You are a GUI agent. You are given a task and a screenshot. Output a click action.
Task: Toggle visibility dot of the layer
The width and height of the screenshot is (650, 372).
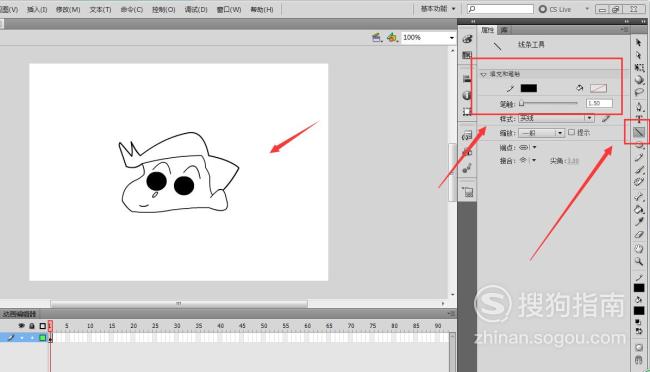(x=22, y=338)
